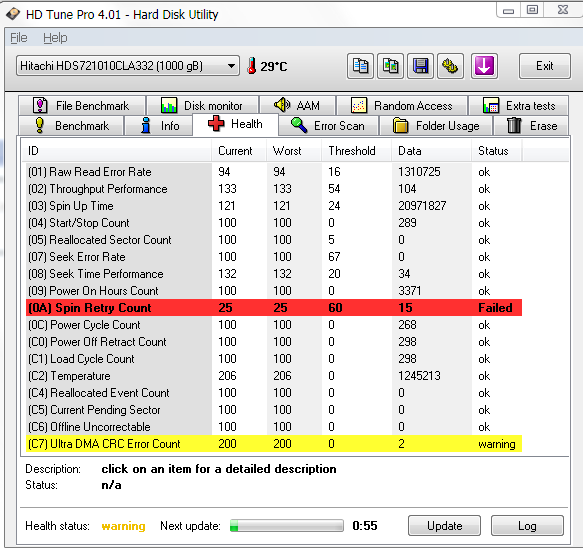583x548 pixels.
Task: Select the (C7) Ultra DMA CRC Error Count row
Action: [274, 444]
